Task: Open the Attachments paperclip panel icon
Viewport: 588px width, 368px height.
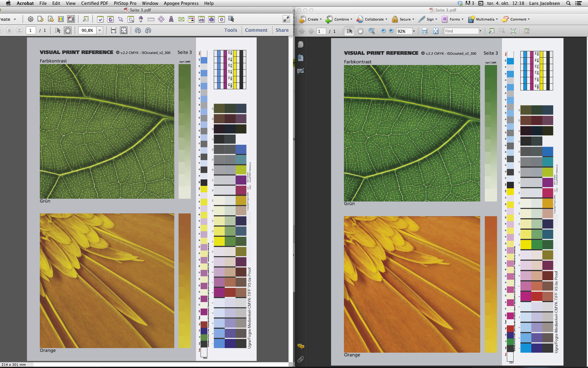Action: click(x=301, y=359)
